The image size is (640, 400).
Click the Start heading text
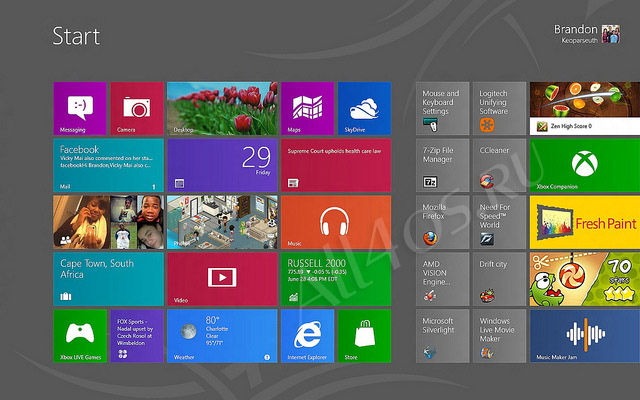click(76, 36)
